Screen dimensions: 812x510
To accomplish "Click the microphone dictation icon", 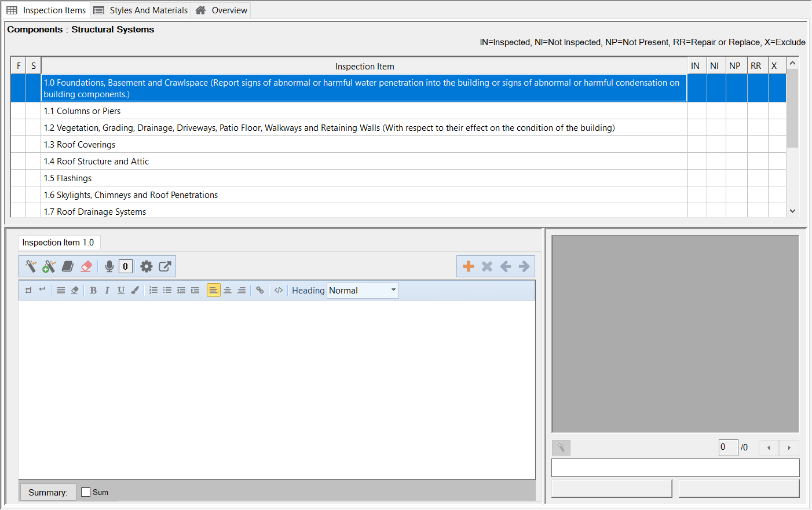I will pyautogui.click(x=109, y=266).
